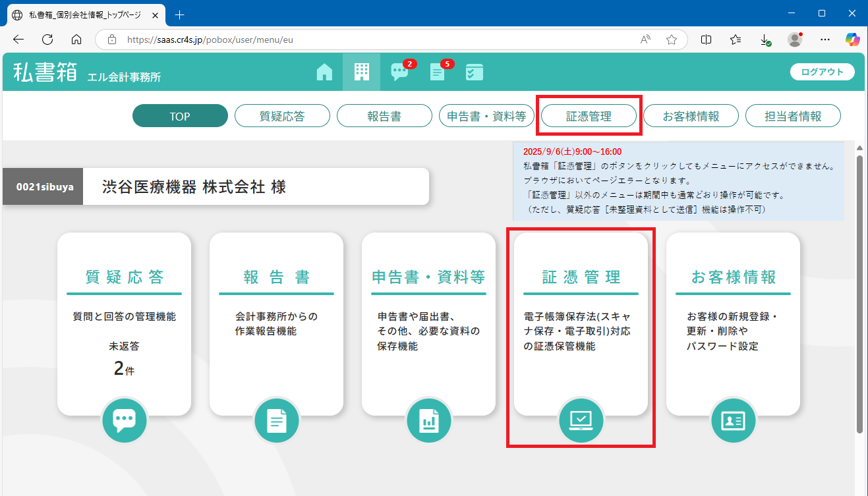Open the home icon in header

click(x=325, y=72)
